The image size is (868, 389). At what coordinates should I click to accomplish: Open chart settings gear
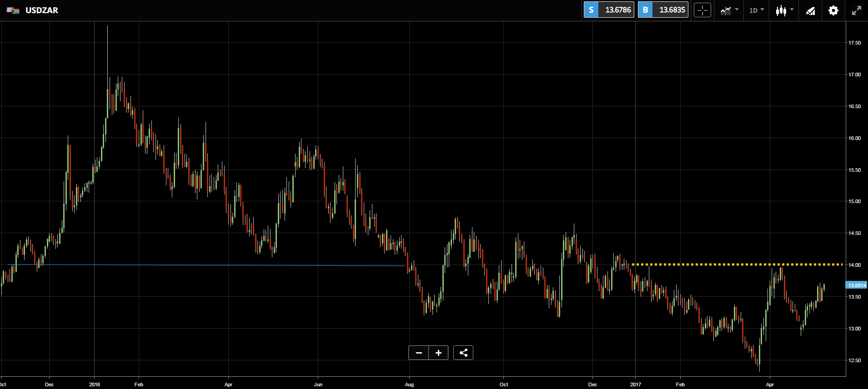(x=833, y=10)
